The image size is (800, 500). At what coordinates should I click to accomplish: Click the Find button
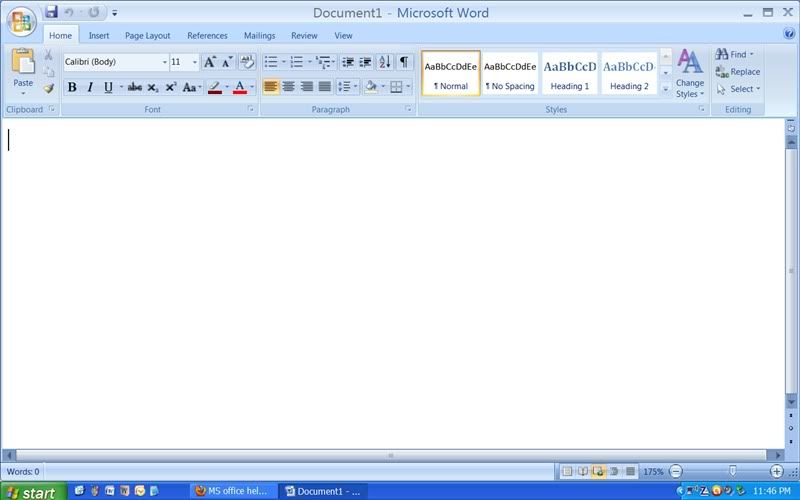pyautogui.click(x=734, y=54)
